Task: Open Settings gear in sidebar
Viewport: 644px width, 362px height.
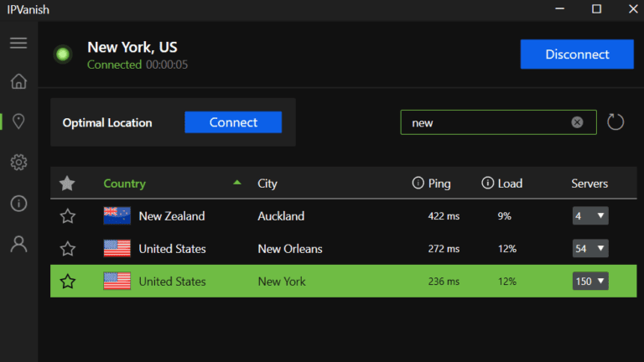Action: pyautogui.click(x=18, y=163)
